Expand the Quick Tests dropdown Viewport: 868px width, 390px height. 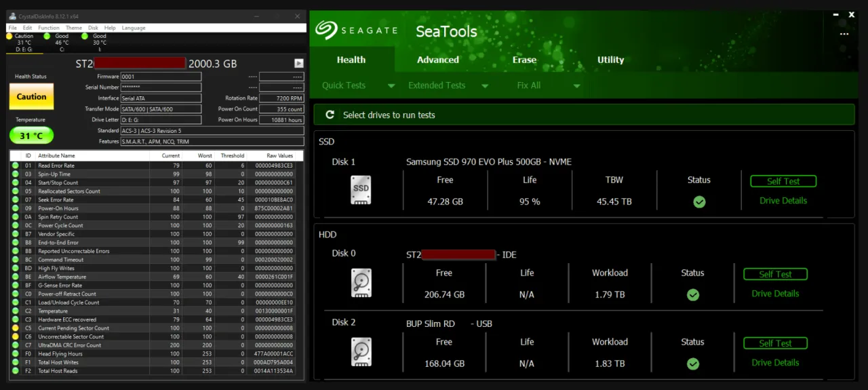[x=391, y=86]
